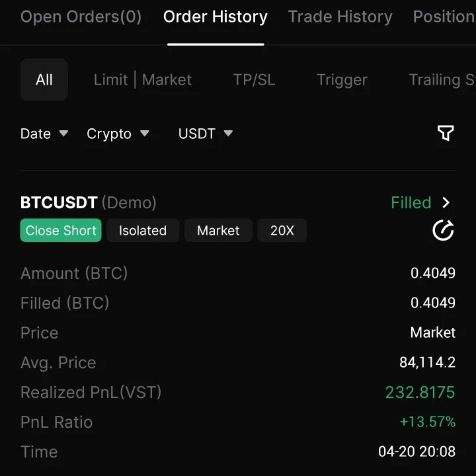This screenshot has height=476, width=476.
Task: Tap the share order icon
Action: click(443, 230)
